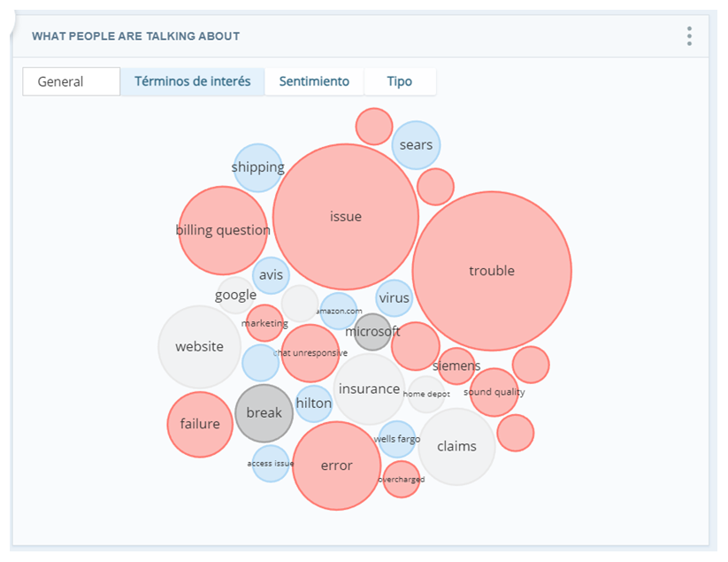Select the unlabeled blue bubble beside website
728x562 pixels.
(260, 363)
